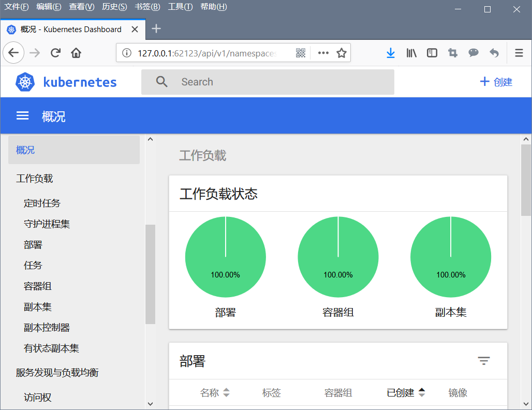
Task: Open the 历史 menu
Action: pyautogui.click(x=114, y=7)
